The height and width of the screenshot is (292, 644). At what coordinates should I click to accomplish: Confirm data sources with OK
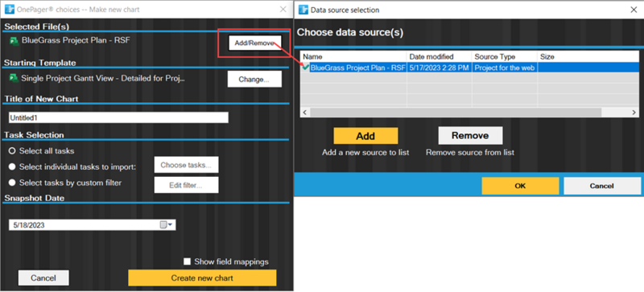pyautogui.click(x=520, y=186)
